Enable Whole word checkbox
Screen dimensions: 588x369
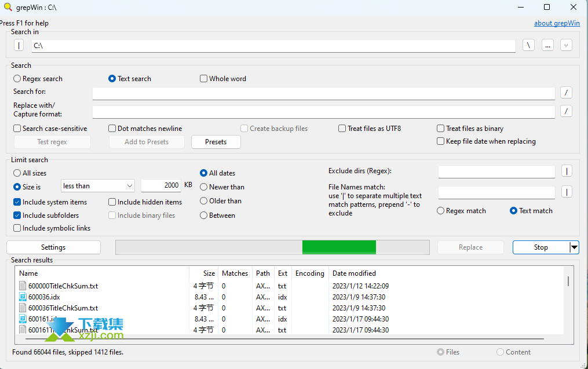click(x=203, y=79)
